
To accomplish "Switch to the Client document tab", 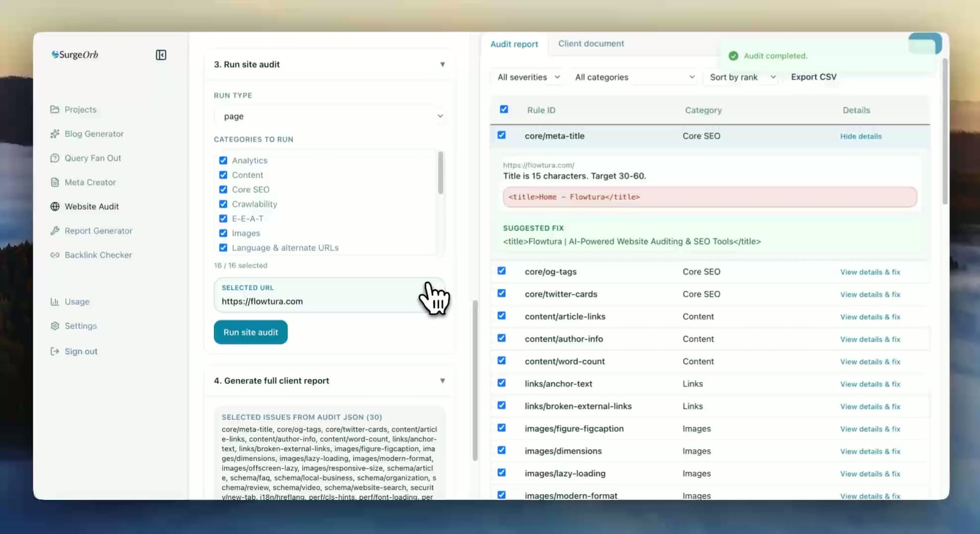I will (x=591, y=44).
